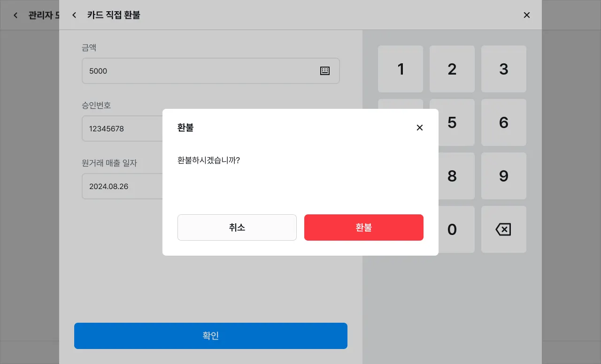The height and width of the screenshot is (364, 601).
Task: Click the back arrow beside 관리자
Action: [15, 15]
